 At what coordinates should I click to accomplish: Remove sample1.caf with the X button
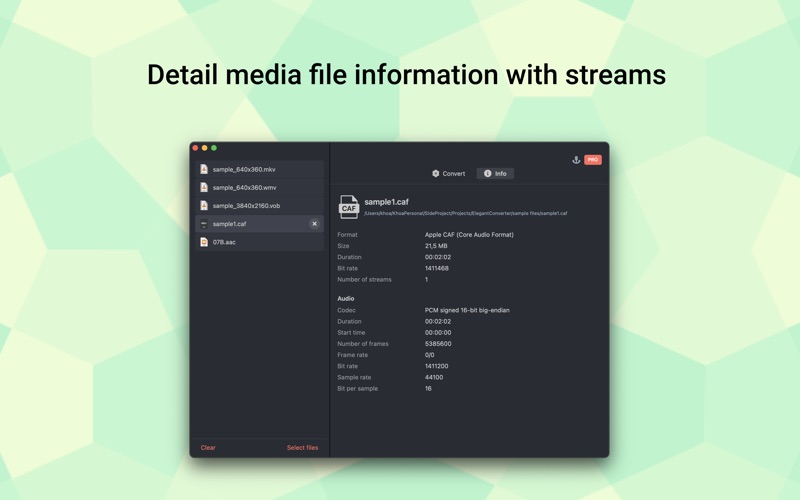tap(314, 224)
